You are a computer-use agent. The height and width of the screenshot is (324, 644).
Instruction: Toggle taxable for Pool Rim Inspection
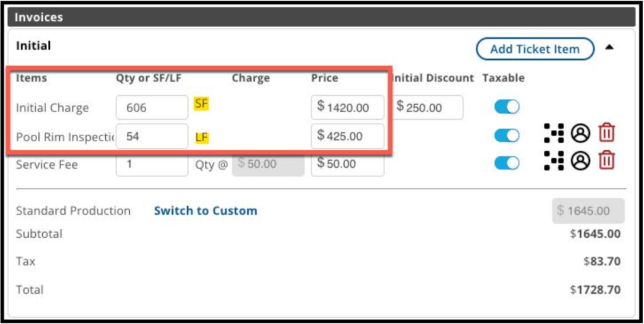pyautogui.click(x=507, y=135)
